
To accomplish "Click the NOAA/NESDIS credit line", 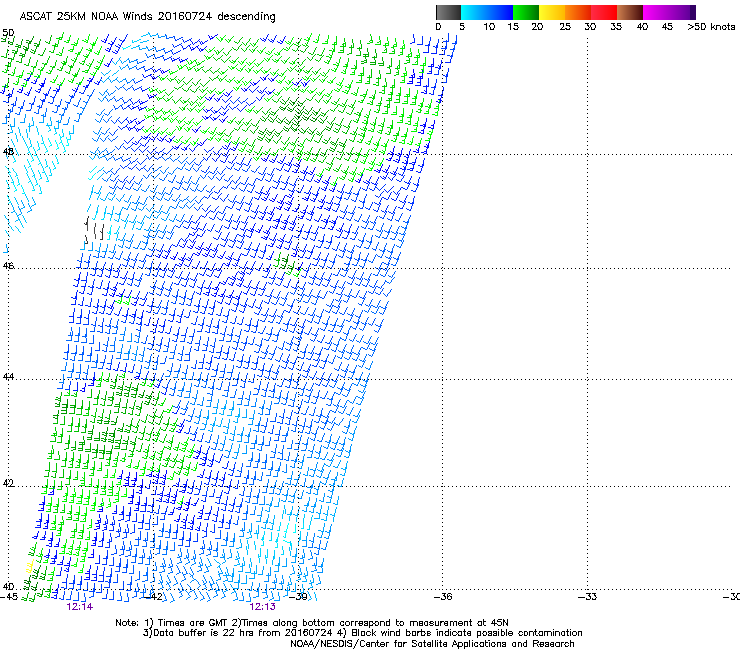I will tap(432, 644).
